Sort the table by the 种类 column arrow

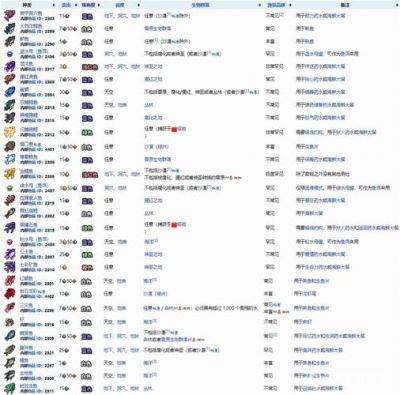[x=54, y=5]
